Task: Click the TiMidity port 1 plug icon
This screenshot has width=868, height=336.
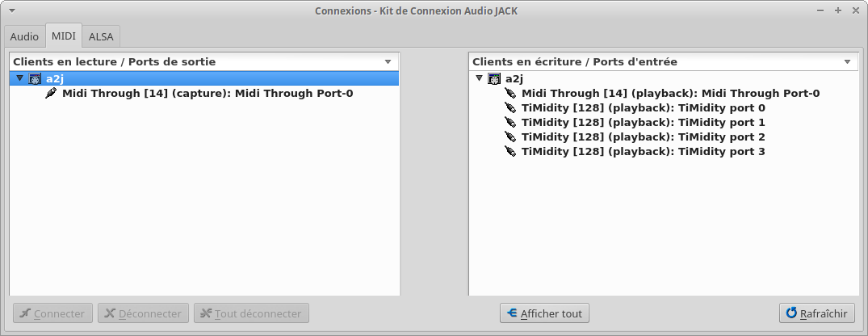Action: coord(510,122)
